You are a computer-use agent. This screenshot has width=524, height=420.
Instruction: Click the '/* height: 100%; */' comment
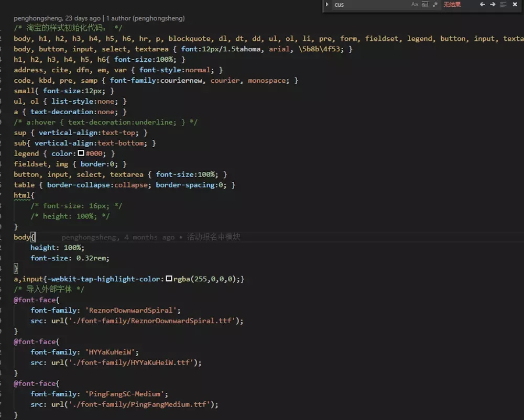tap(70, 216)
